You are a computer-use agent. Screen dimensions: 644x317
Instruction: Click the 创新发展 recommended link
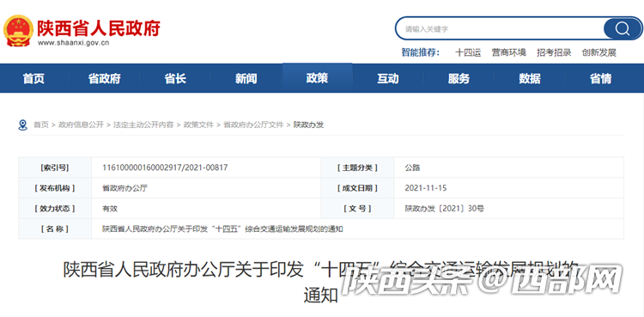[598, 52]
